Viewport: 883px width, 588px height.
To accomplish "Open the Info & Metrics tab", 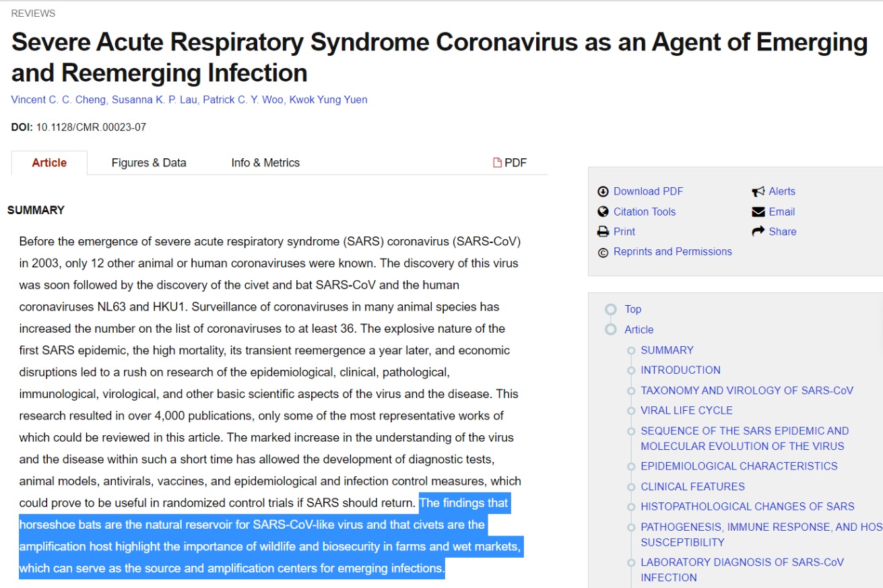I will [x=265, y=162].
